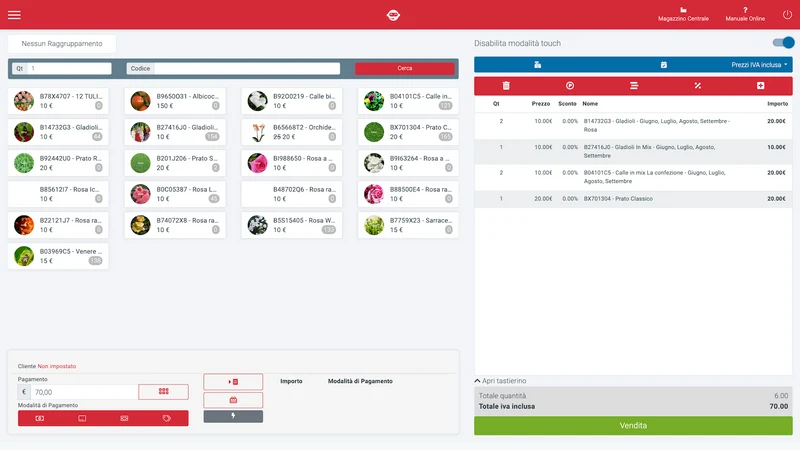Select the Prato Classico product tile
The image size is (800, 450).
click(408, 132)
